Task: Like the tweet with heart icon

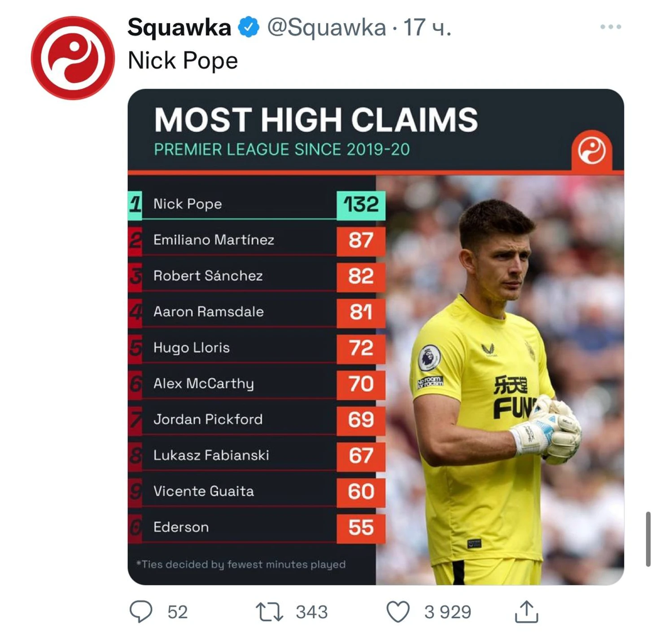Action: tap(398, 612)
